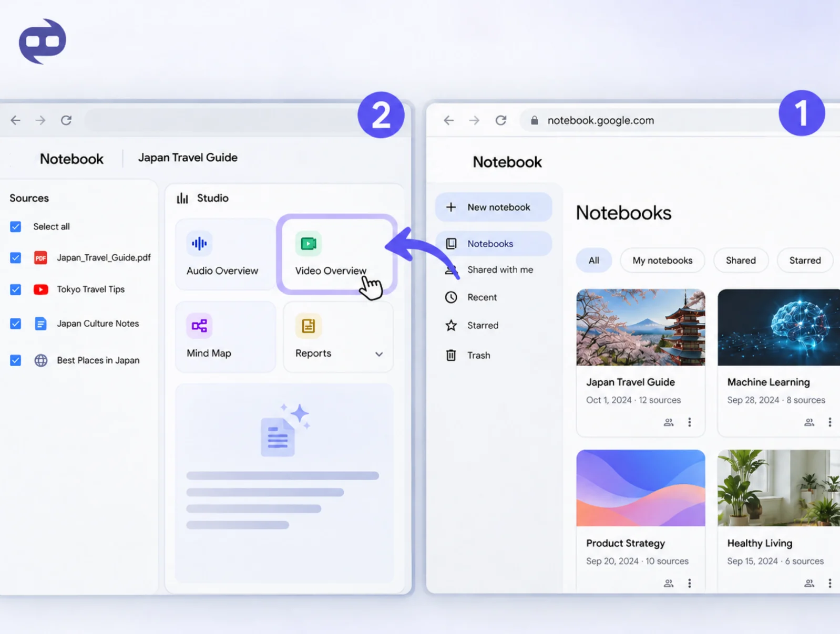The height and width of the screenshot is (634, 840).
Task: Uncheck the Tokyo Travel Tips source checkbox
Action: click(16, 289)
